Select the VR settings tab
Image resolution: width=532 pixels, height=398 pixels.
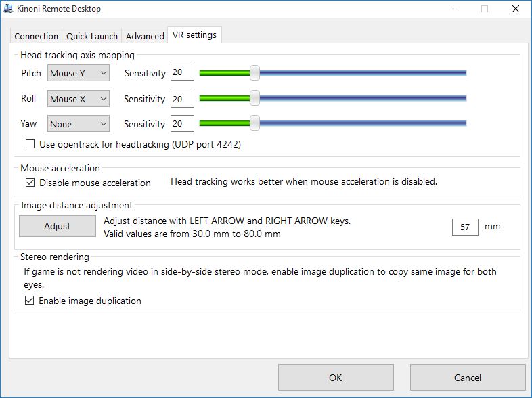194,35
